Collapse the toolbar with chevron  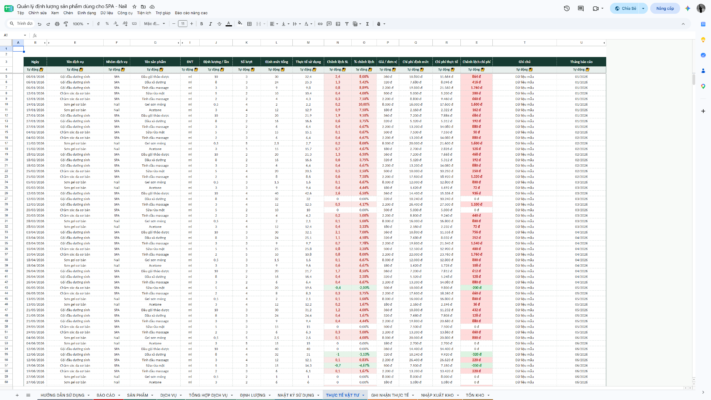tap(683, 24)
